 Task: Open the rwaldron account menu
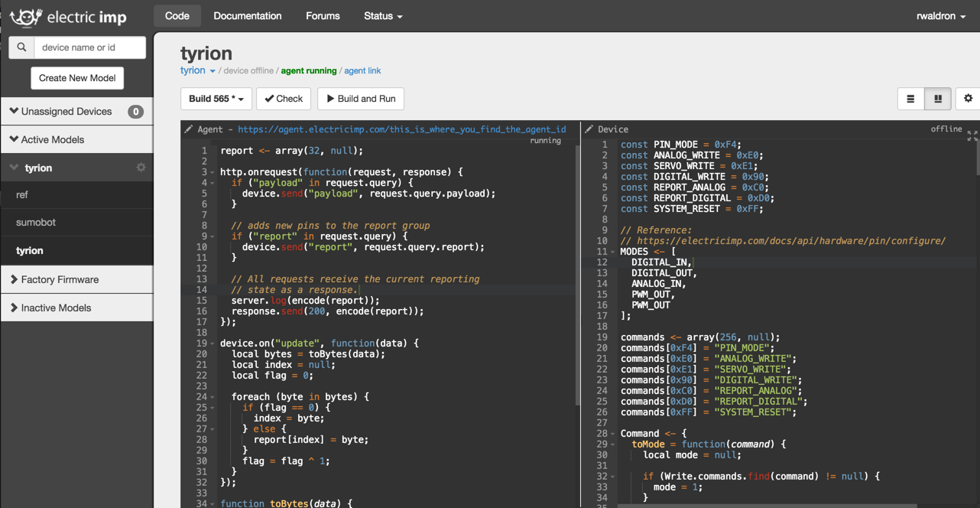[941, 16]
